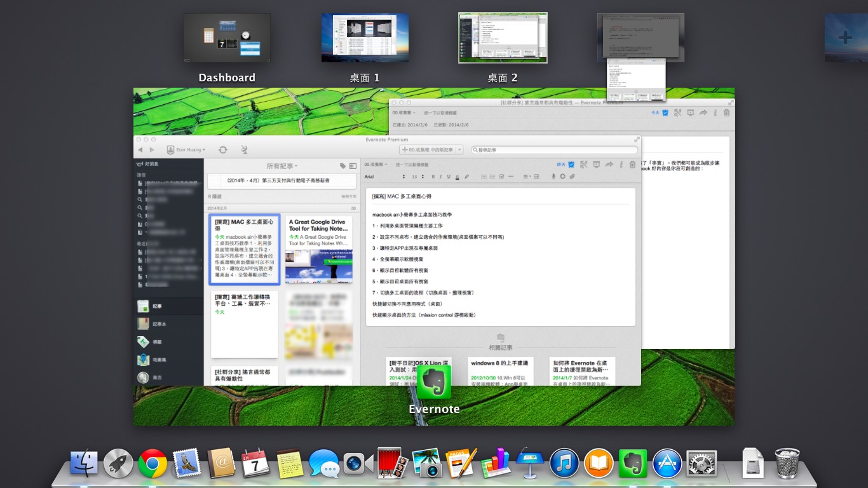Add a new desktop with plus
This screenshot has height=488, width=868.
846,38
